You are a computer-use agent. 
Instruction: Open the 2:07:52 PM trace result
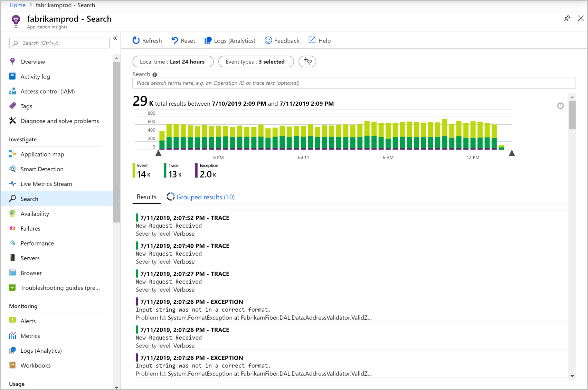184,218
